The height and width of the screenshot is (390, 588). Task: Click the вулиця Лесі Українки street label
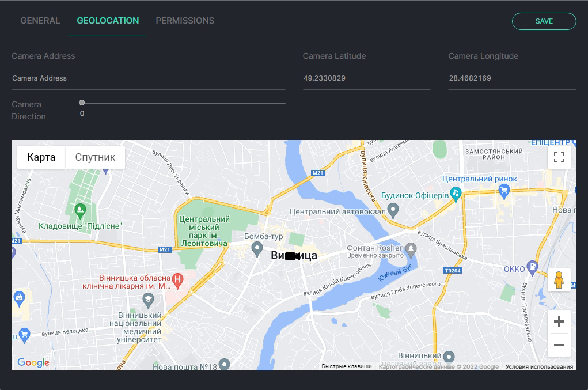(x=171, y=172)
